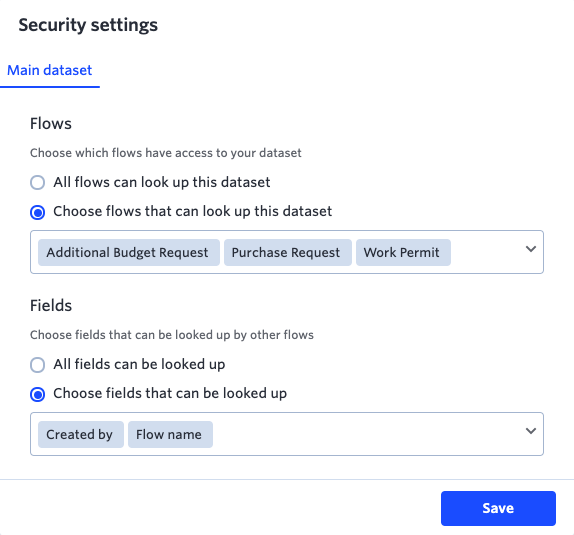The image size is (574, 535).
Task: Click the Flows section heading
Action: coord(51,124)
